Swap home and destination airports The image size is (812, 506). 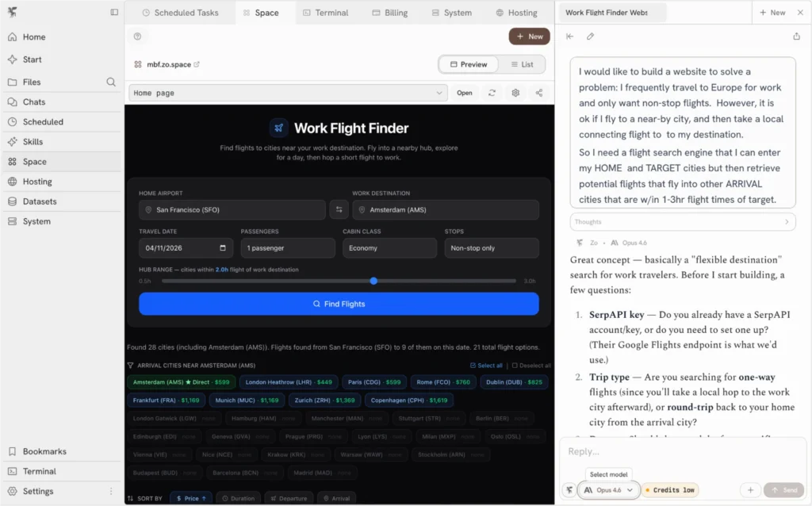339,209
